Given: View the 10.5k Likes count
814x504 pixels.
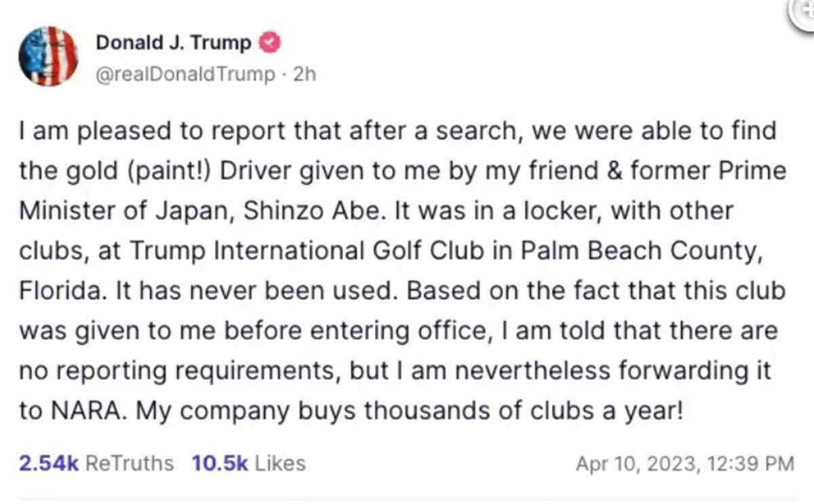Looking at the screenshot, I should pyautogui.click(x=248, y=463).
